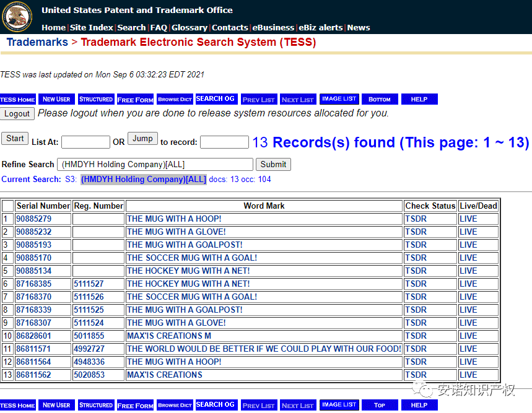Open serial number 90885193
The width and height of the screenshot is (532, 413).
[x=33, y=245]
